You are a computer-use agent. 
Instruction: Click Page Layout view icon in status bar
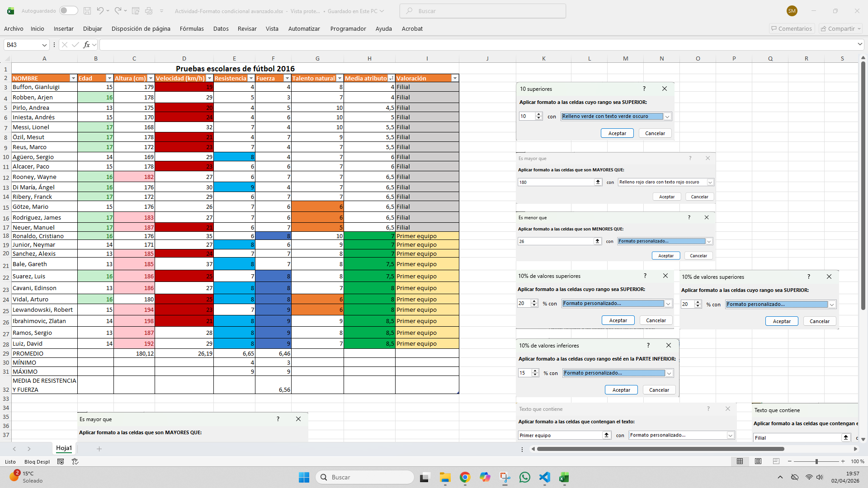tap(758, 461)
